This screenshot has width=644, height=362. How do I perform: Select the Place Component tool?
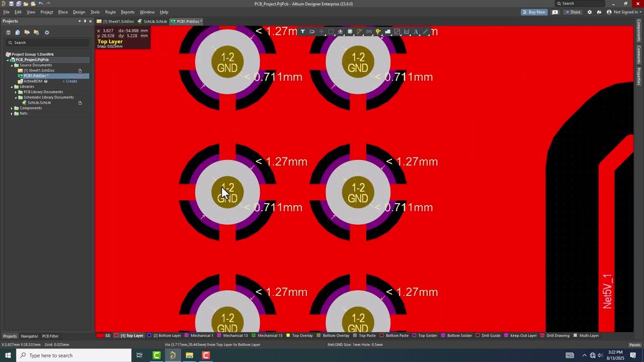coord(350,32)
